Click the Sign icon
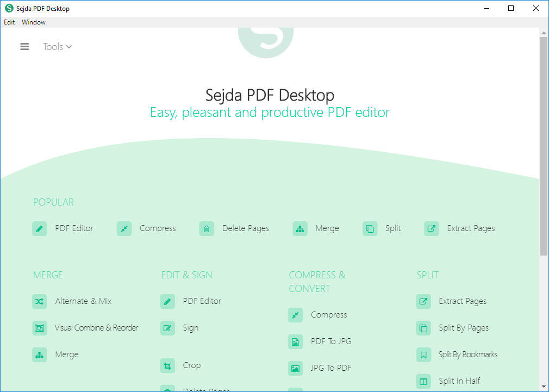 [x=167, y=328]
